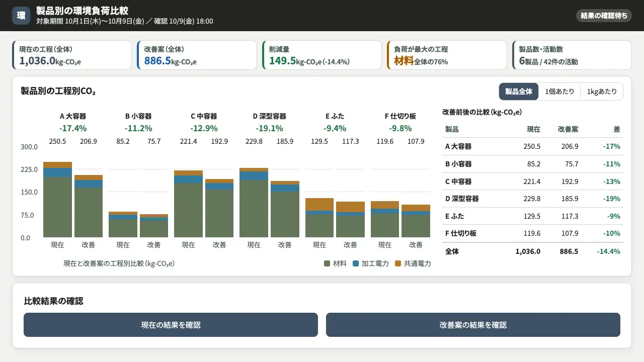Image resolution: width=644 pixels, height=362 pixels.
Task: Click 改善案の結果を確認 button
Action: (473, 325)
